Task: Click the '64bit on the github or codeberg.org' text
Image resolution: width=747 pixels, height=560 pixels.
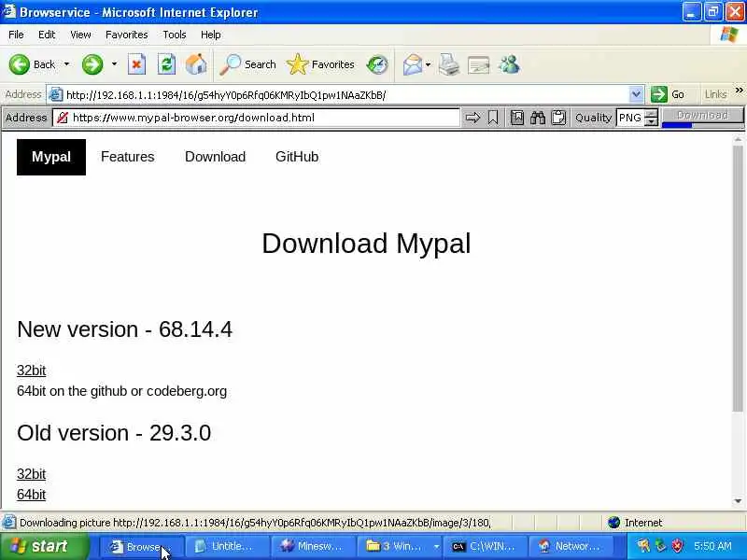Action: pos(122,391)
